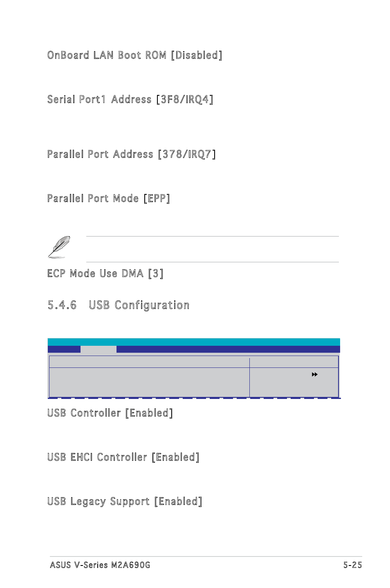Toggle USB Legacy Support [Enabled] heading

point(125,502)
